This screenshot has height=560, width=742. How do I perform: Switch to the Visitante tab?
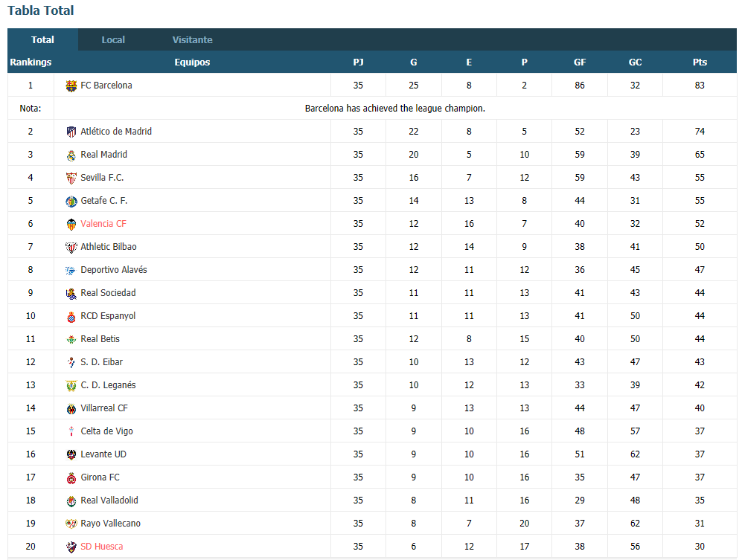click(192, 39)
